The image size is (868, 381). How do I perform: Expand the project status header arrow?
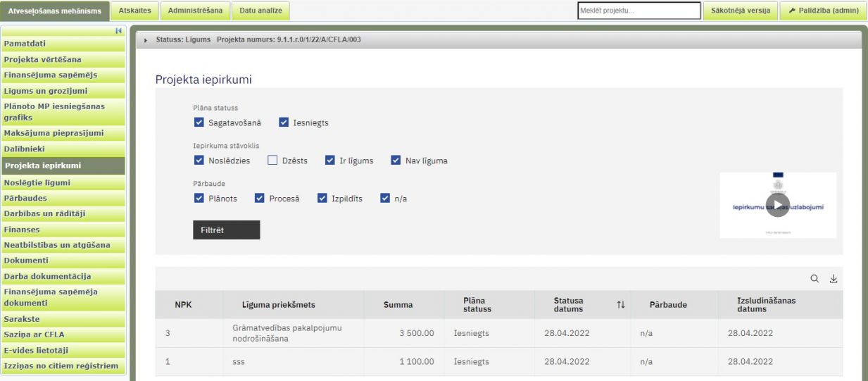point(146,39)
